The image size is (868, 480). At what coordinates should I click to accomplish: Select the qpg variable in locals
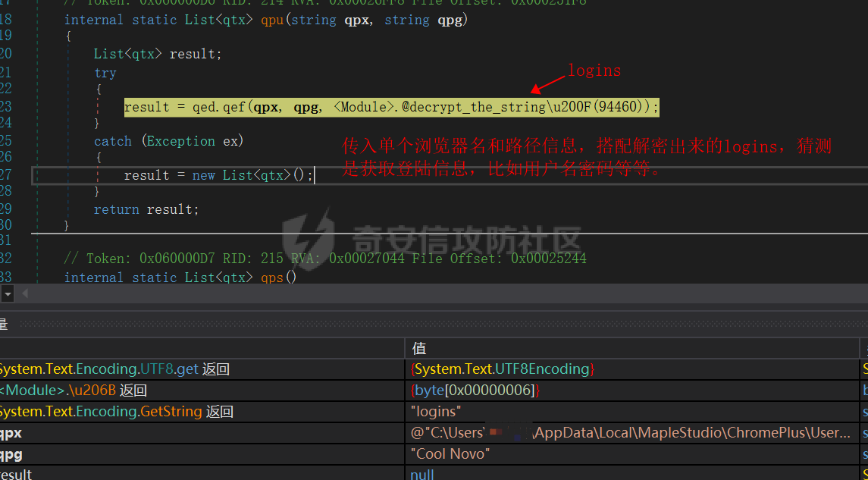(x=11, y=454)
